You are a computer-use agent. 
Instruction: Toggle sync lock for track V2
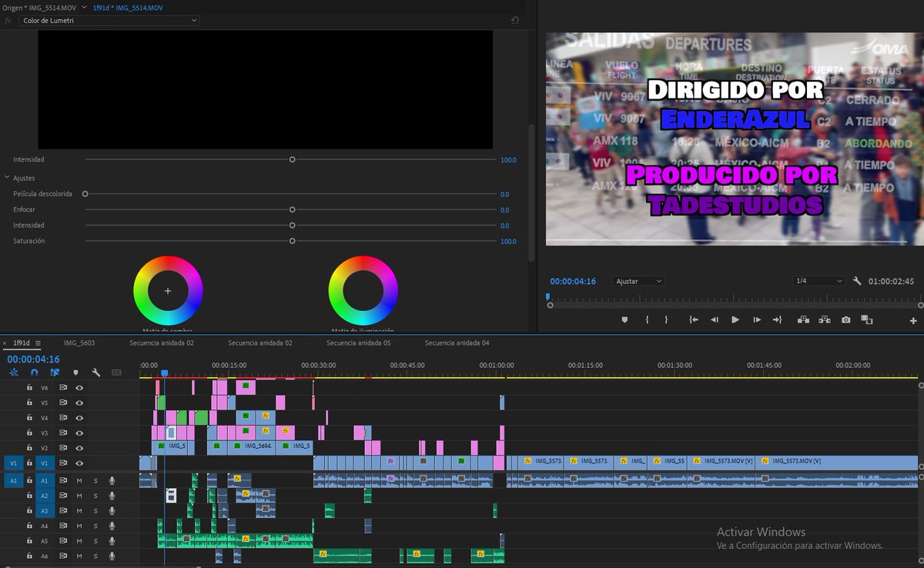point(64,448)
